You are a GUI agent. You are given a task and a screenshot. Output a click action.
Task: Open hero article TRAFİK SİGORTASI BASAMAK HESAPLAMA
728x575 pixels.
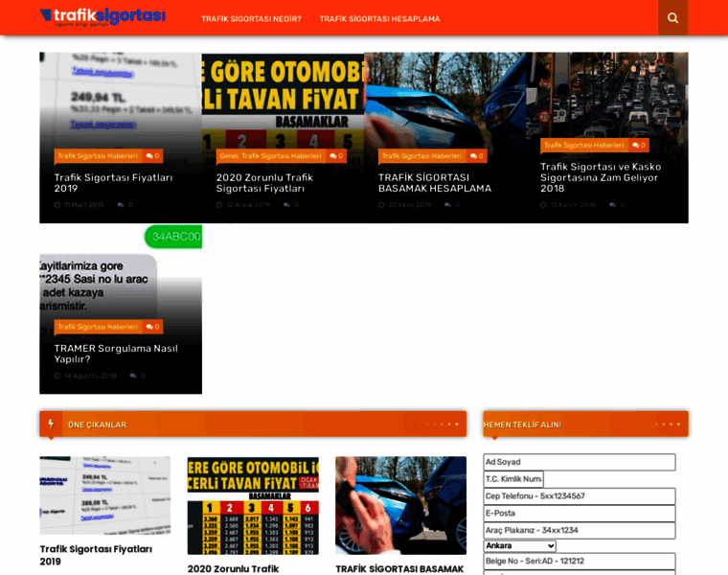tap(435, 183)
